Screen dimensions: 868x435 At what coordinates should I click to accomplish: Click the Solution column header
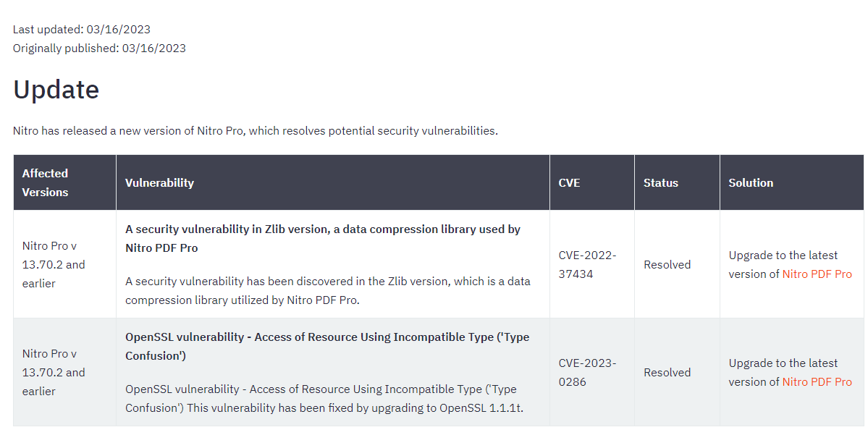coord(791,182)
